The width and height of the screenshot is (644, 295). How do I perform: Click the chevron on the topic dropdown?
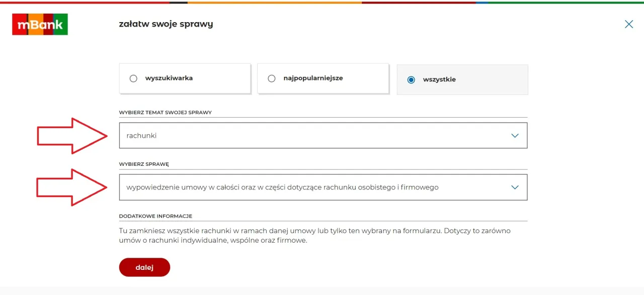click(x=515, y=135)
